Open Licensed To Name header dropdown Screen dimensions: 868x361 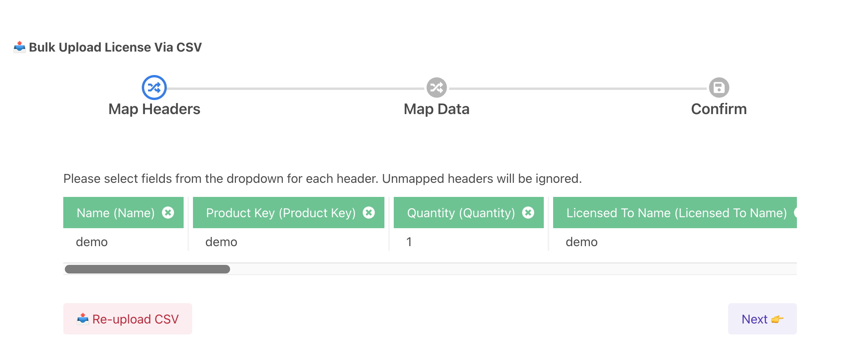pos(676,213)
